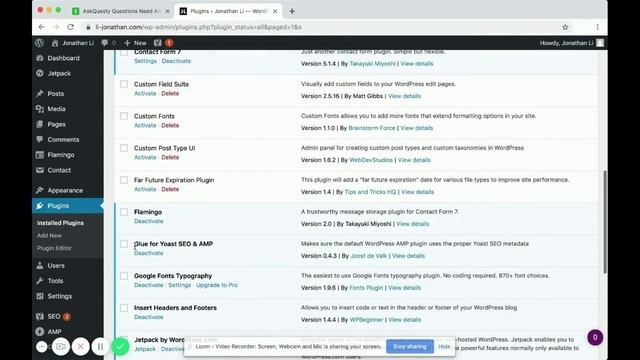
Task: Click the purple circle badge showing 0
Action: pos(595,338)
